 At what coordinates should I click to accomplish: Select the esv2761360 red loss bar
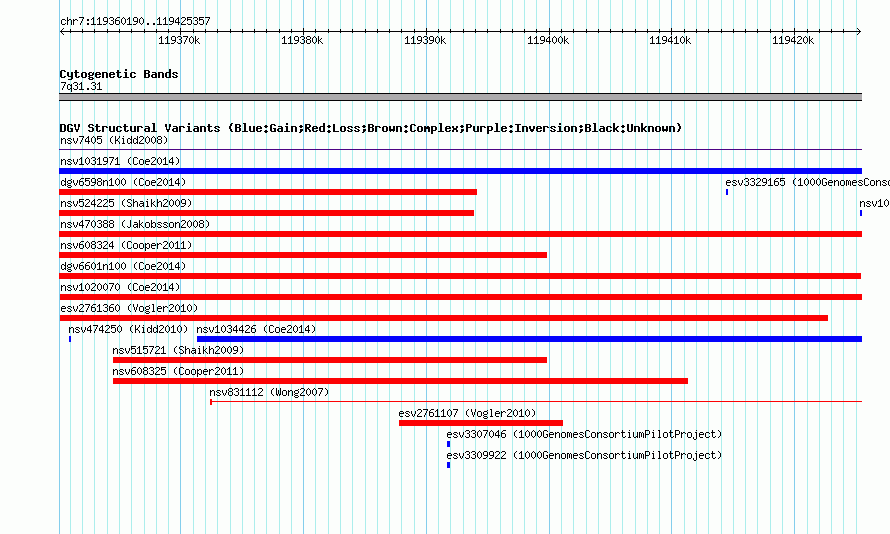(444, 318)
